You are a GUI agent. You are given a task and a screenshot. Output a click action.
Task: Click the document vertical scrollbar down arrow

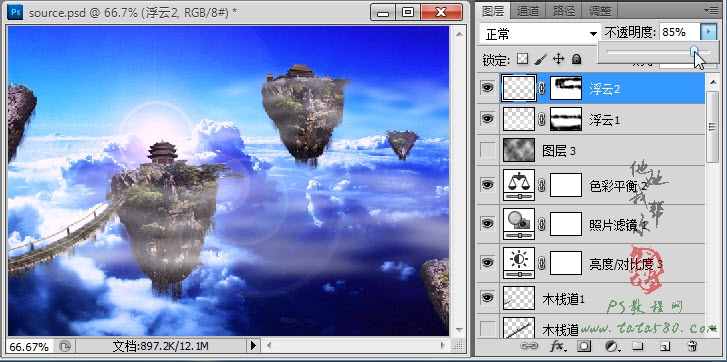[x=459, y=329]
